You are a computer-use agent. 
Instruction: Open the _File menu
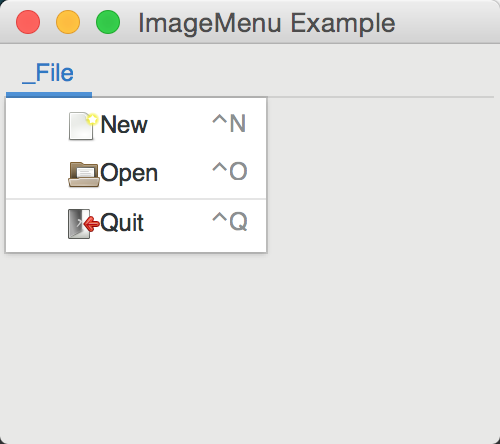[48, 73]
